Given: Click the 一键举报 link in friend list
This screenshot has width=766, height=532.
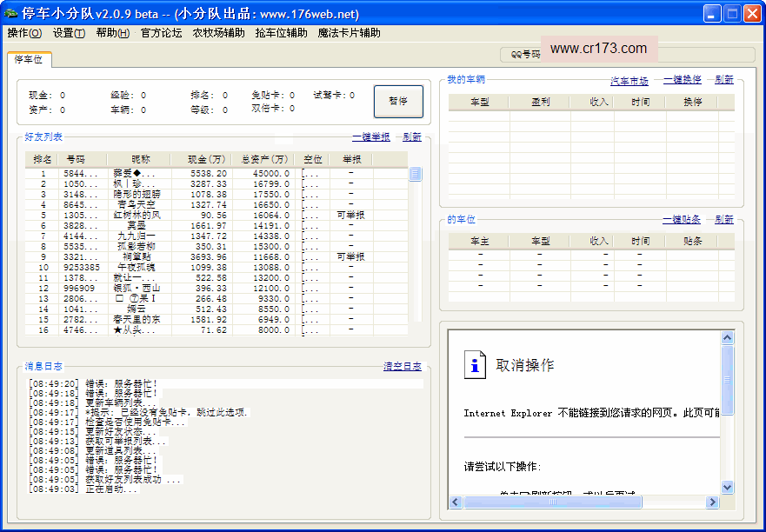Looking at the screenshot, I should click(370, 137).
